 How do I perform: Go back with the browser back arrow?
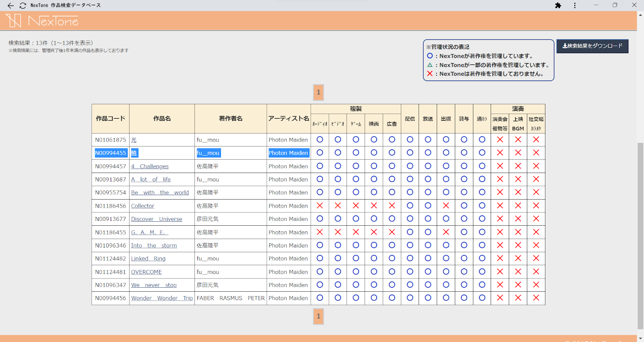(x=10, y=5)
